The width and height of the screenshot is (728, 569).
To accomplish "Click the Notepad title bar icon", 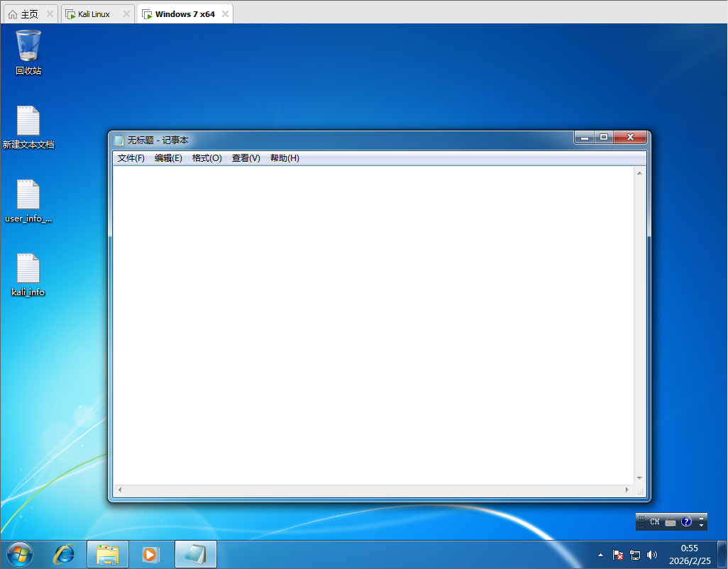I will coord(119,140).
